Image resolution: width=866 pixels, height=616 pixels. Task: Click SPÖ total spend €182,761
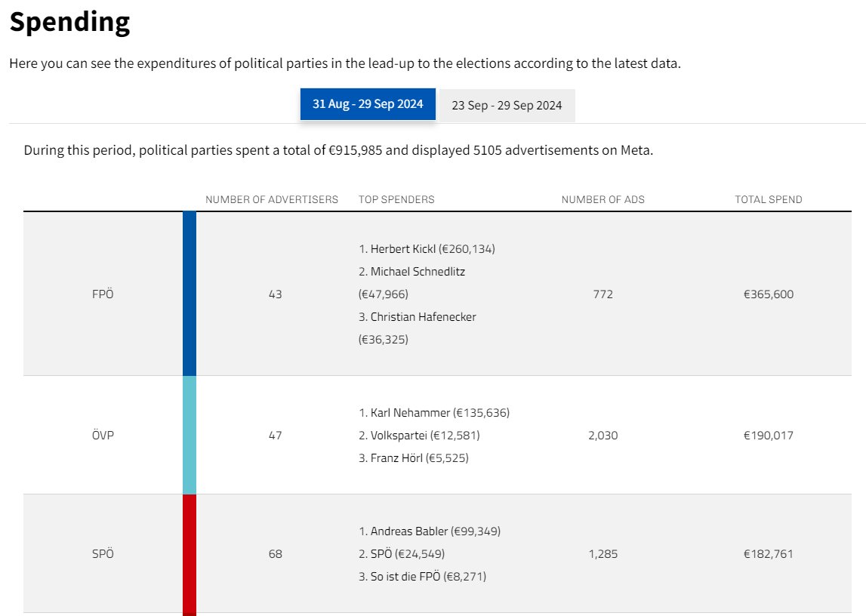click(769, 553)
